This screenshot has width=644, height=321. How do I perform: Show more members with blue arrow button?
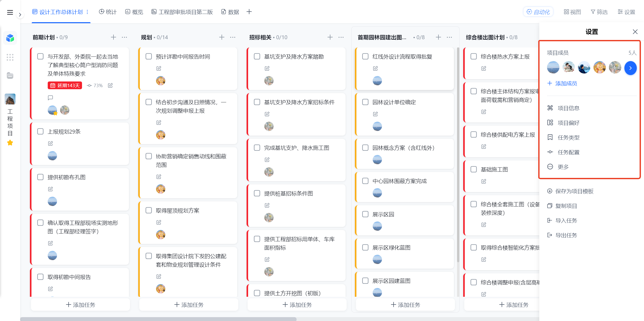point(630,68)
